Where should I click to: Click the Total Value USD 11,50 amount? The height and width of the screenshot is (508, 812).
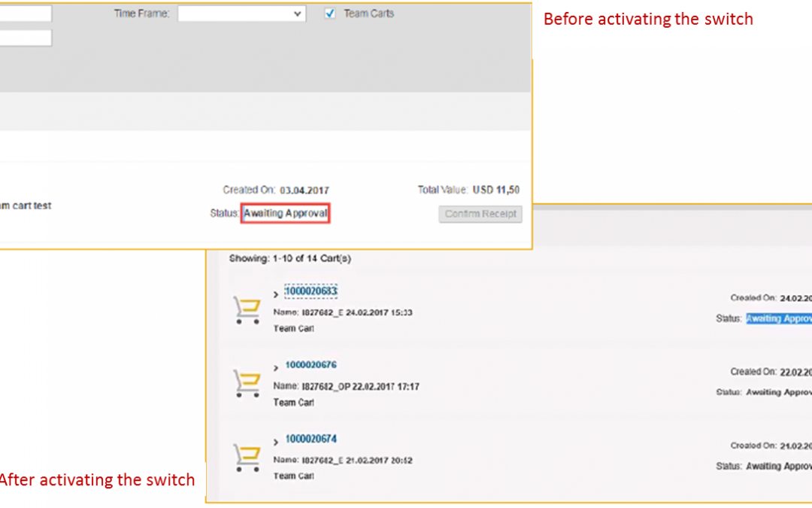click(496, 190)
